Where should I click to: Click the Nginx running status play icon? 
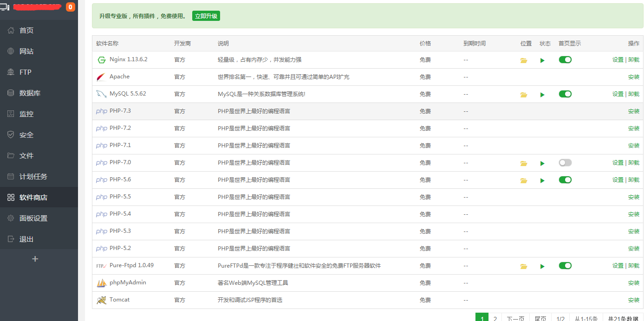click(542, 60)
